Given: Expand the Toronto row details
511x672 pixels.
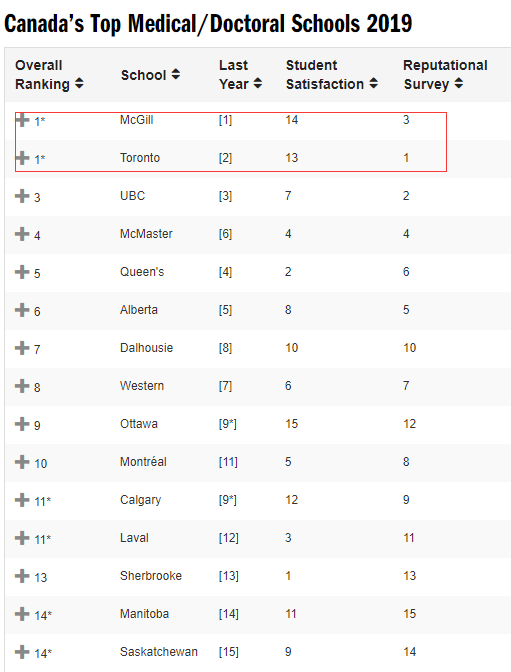Looking at the screenshot, I should [x=22, y=158].
